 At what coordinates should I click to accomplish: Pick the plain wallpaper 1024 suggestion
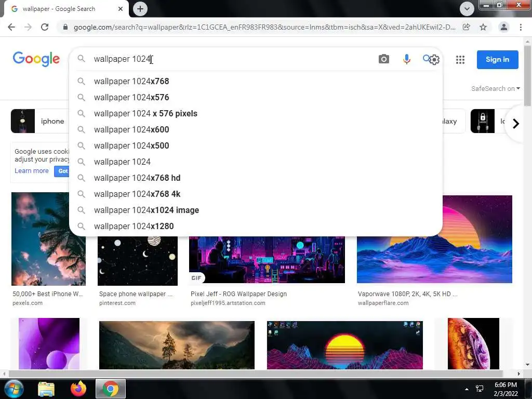[x=256, y=162]
